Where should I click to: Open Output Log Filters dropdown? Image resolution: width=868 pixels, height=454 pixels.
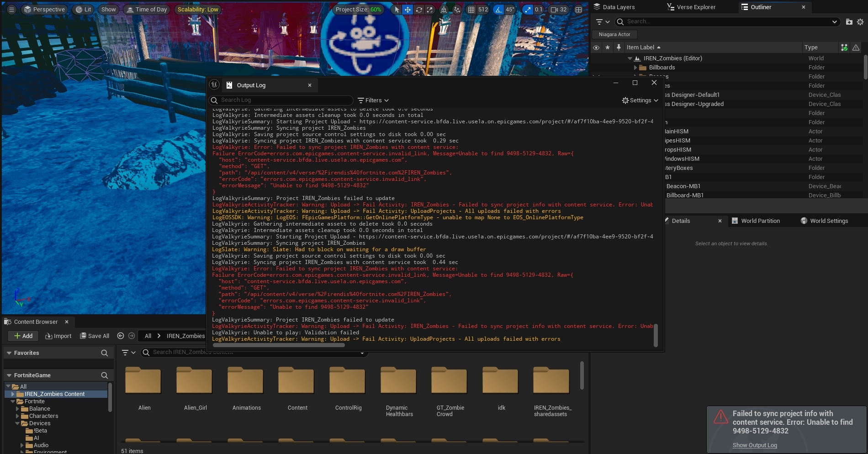click(x=373, y=100)
